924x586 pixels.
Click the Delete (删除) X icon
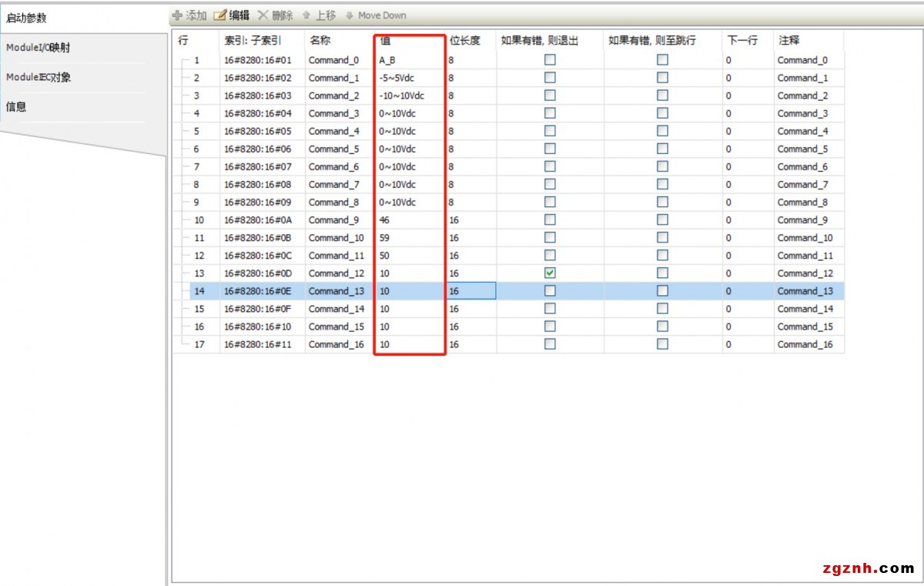coord(263,15)
